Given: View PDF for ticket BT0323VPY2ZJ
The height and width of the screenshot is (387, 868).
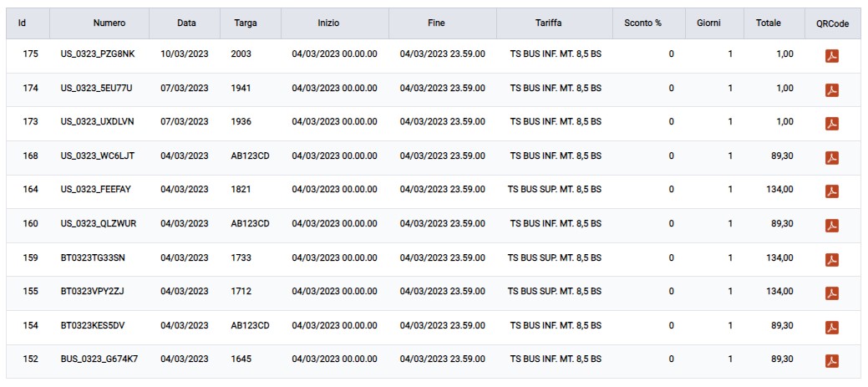Looking at the screenshot, I should (831, 293).
